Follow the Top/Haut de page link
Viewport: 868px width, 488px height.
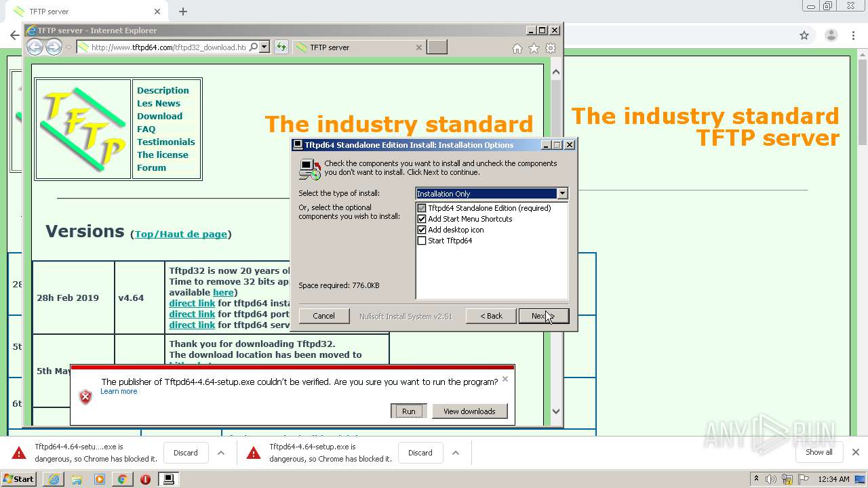[181, 234]
